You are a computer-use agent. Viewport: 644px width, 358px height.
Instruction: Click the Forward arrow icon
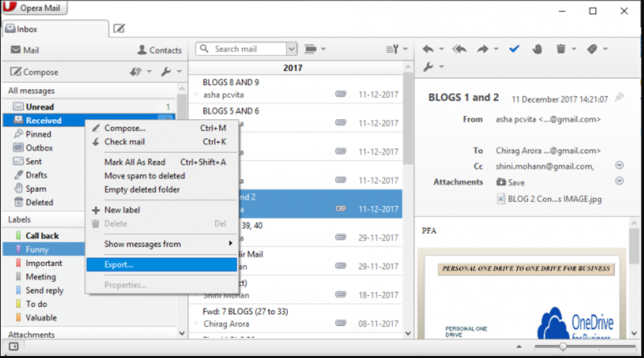tap(482, 49)
